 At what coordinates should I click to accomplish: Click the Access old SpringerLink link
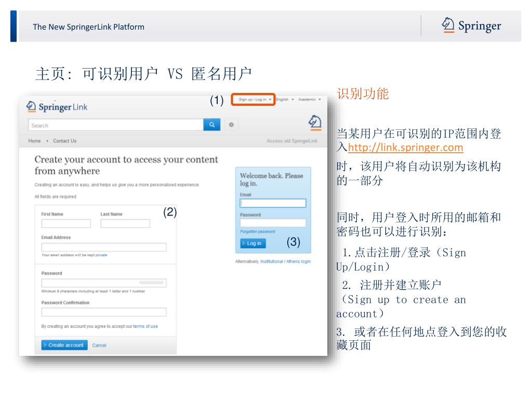pos(292,141)
